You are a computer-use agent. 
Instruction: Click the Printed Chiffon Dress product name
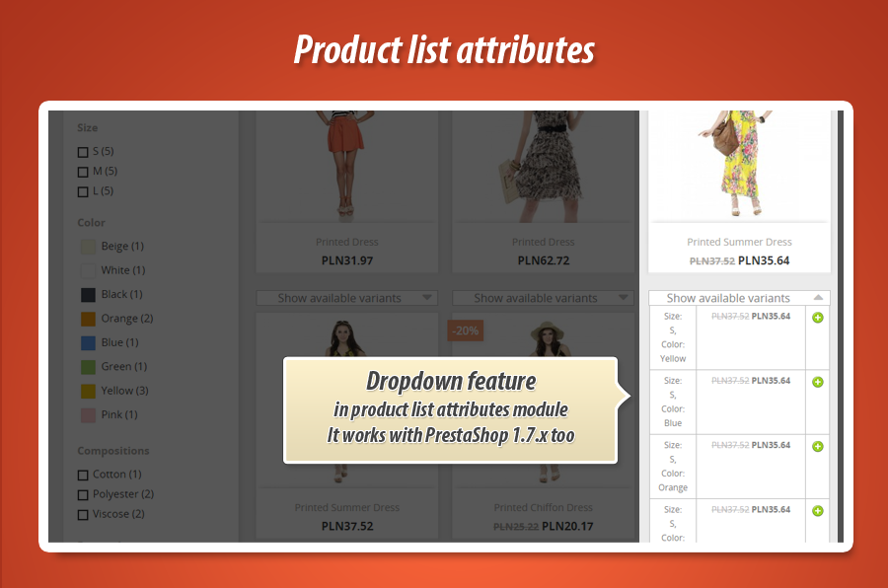click(x=542, y=507)
